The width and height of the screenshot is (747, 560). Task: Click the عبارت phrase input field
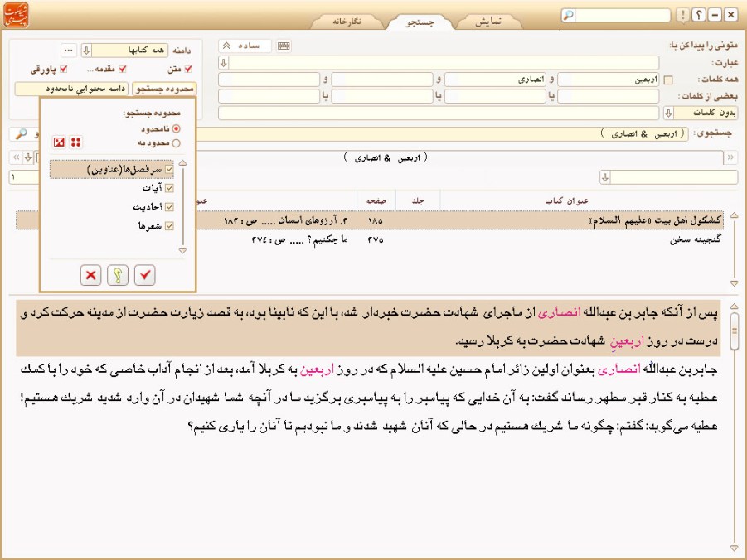pyautogui.click(x=444, y=62)
